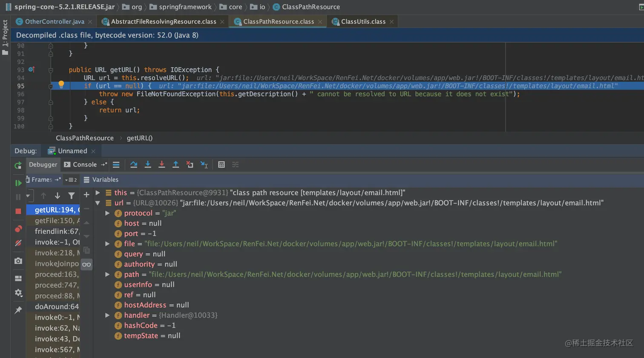644x358 pixels.
Task: Click Show Execution Point in the debug toolbar
Action: coord(116,165)
